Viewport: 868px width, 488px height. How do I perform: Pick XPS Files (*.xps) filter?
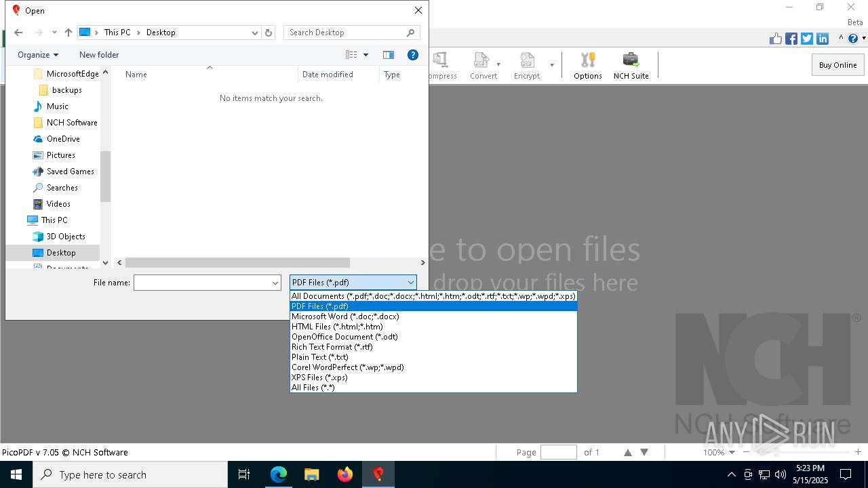(433, 378)
